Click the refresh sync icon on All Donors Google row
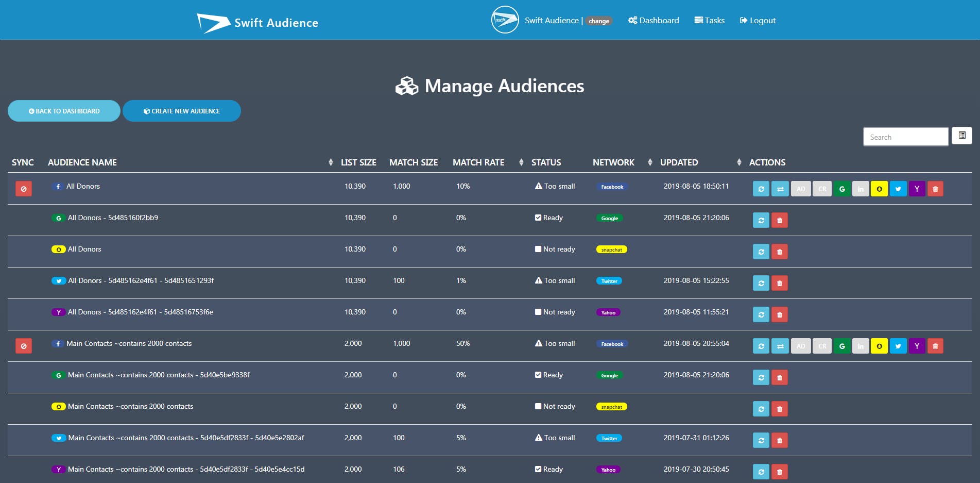 (761, 220)
